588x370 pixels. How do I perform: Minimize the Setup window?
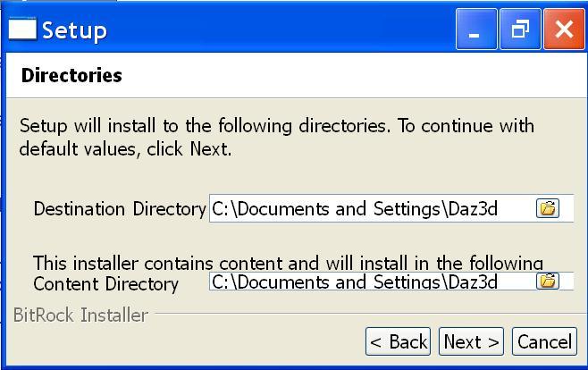coord(475,29)
